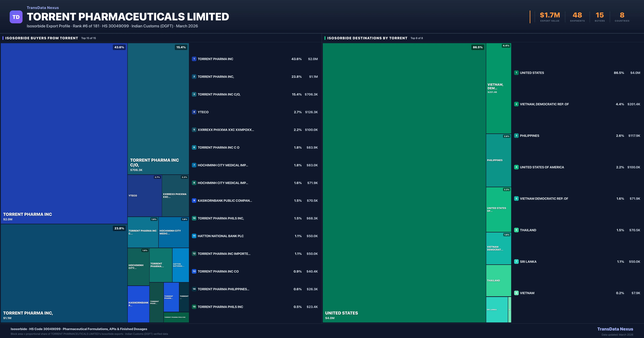
Task: Click the UNITED STATES $4.0M treemap block
Action: coord(404,183)
